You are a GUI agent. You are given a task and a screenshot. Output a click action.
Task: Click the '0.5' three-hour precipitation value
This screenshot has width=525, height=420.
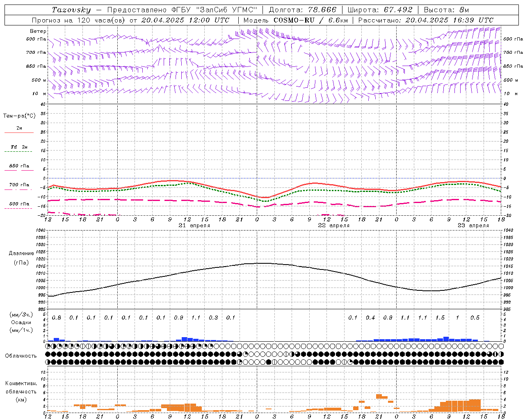[x=475, y=318]
